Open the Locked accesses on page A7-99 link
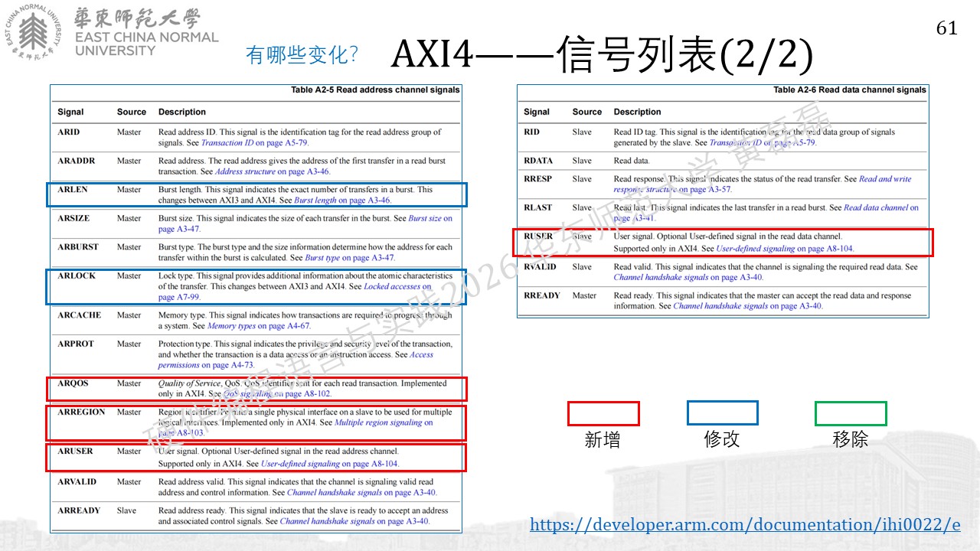980x551 pixels. (295, 292)
